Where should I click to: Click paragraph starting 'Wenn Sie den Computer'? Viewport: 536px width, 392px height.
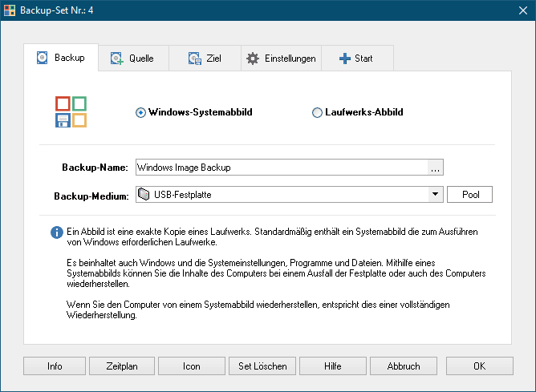click(x=258, y=309)
